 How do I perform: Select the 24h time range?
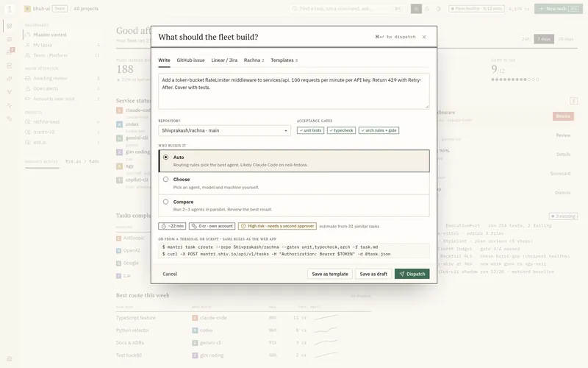point(526,39)
